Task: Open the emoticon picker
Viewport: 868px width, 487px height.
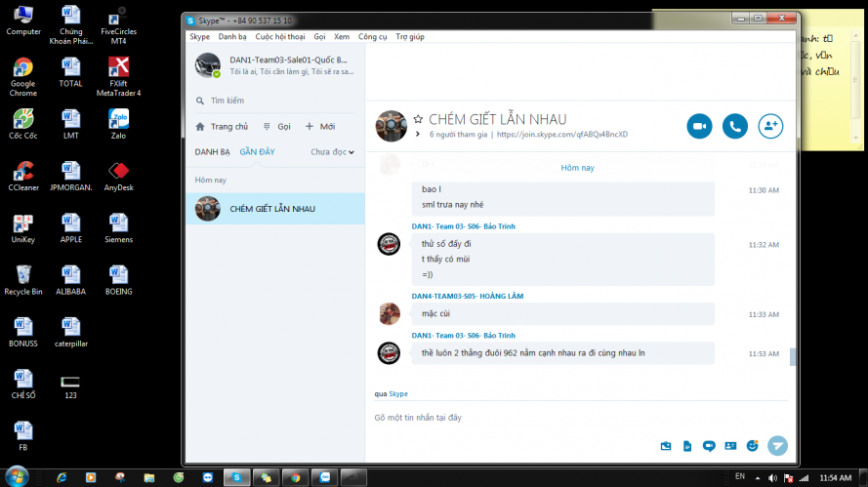Action: point(753,445)
